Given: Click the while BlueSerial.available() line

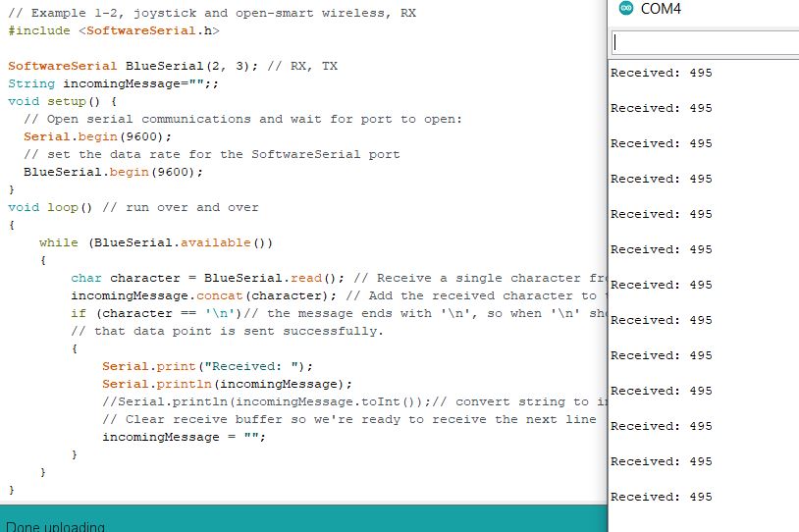Looking at the screenshot, I should click(x=155, y=242).
